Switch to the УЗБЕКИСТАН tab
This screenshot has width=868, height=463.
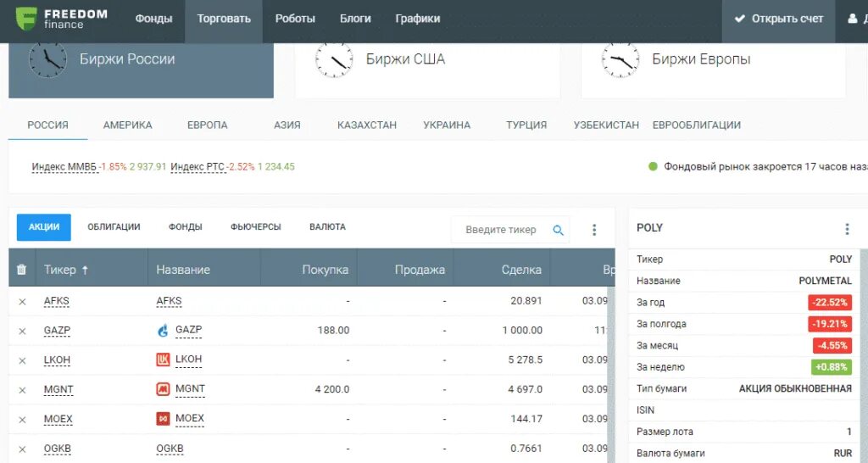tap(606, 126)
